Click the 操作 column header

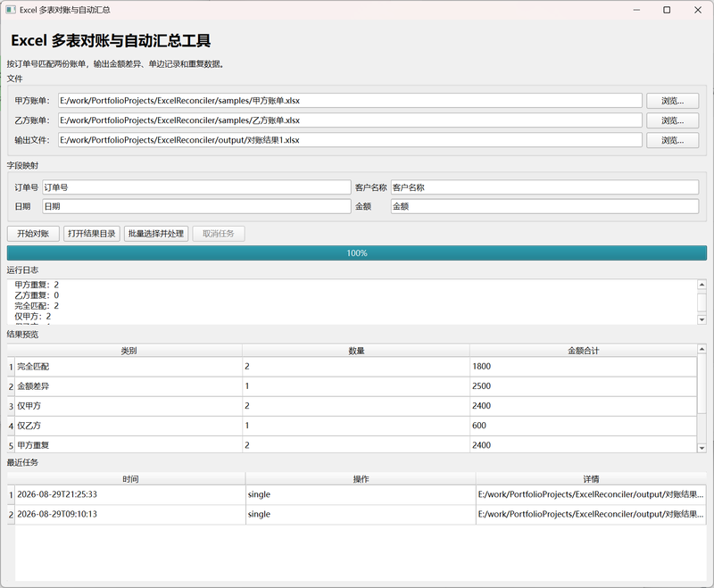click(361, 479)
